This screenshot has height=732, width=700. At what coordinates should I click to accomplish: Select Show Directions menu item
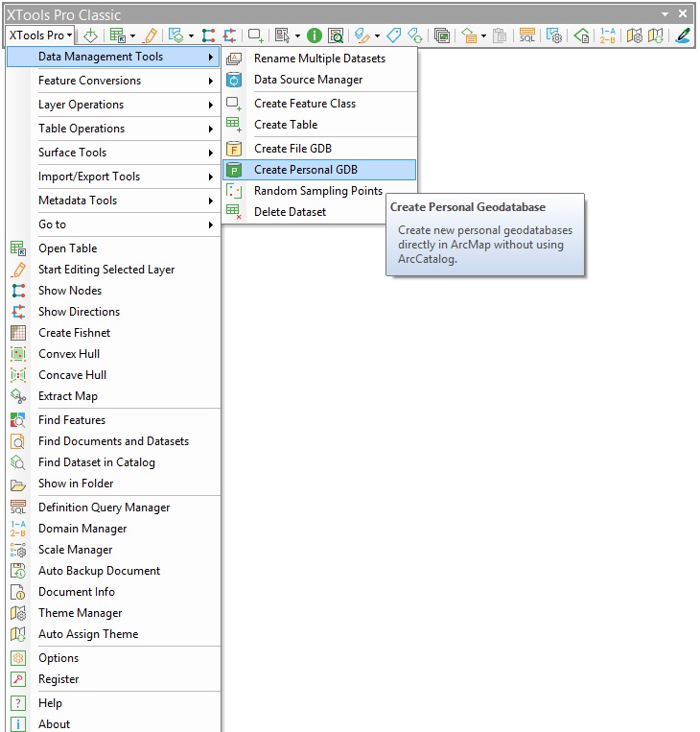click(x=113, y=312)
